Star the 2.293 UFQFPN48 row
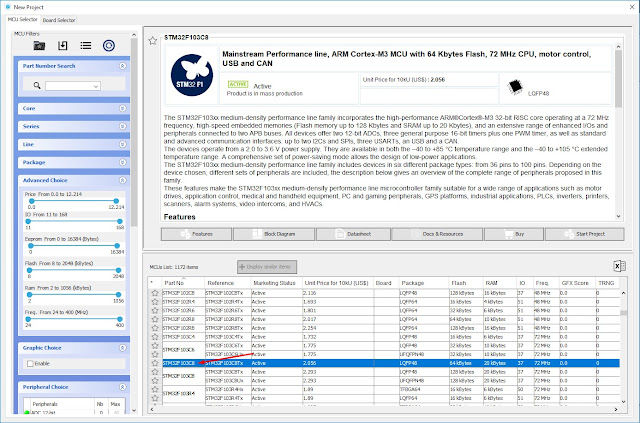640x423 pixels. click(x=155, y=381)
